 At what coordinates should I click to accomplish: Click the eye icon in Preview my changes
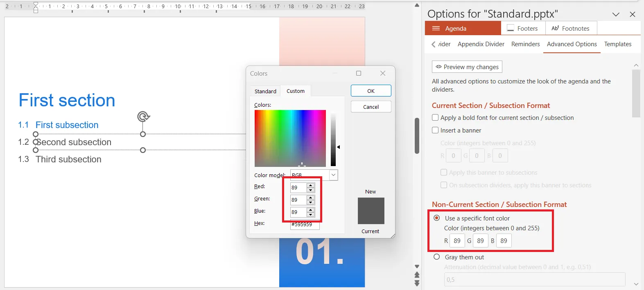[x=438, y=67]
